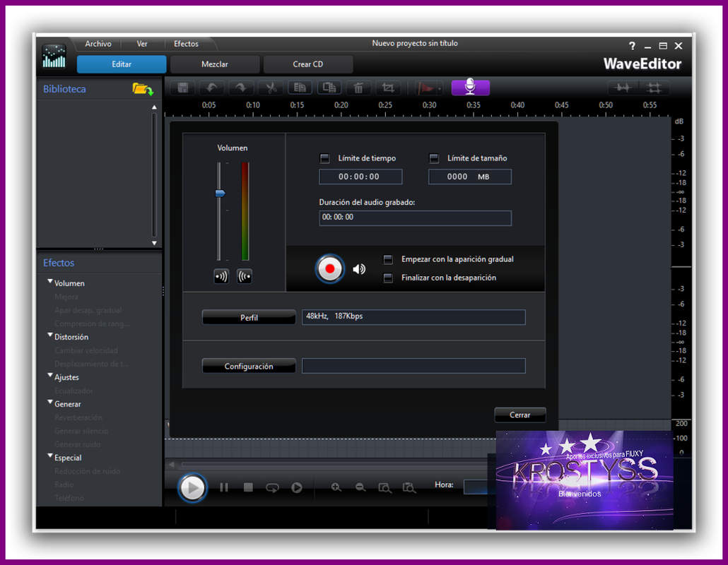
Task: Select the crop tool icon
Action: [x=388, y=88]
